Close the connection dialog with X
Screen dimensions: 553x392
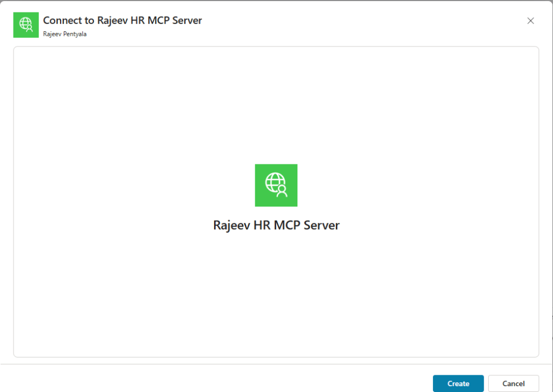click(530, 21)
